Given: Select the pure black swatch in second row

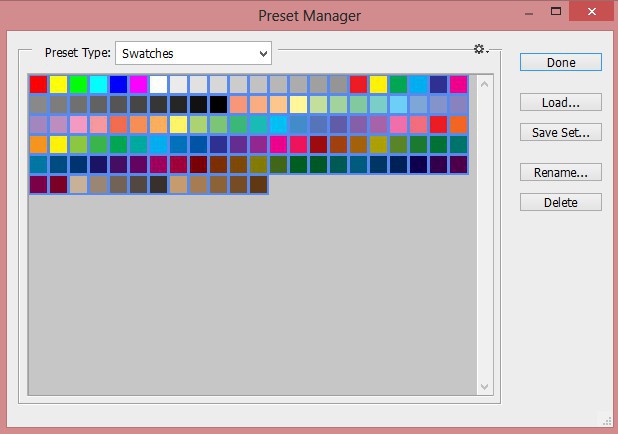Looking at the screenshot, I should tap(218, 104).
